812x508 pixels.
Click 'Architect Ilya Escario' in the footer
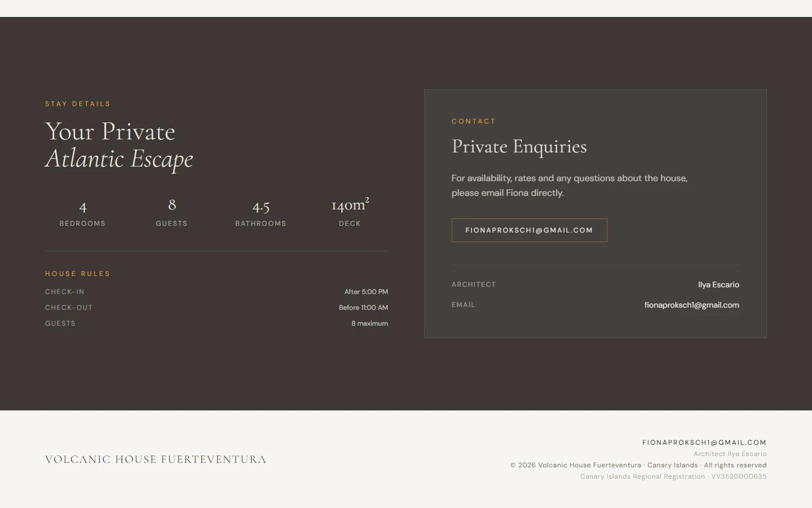point(730,454)
